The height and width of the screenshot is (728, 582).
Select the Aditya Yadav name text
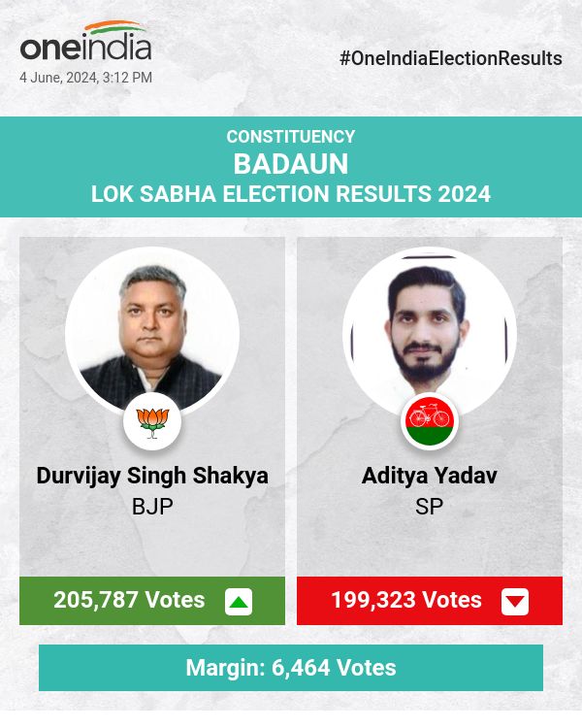click(x=430, y=476)
